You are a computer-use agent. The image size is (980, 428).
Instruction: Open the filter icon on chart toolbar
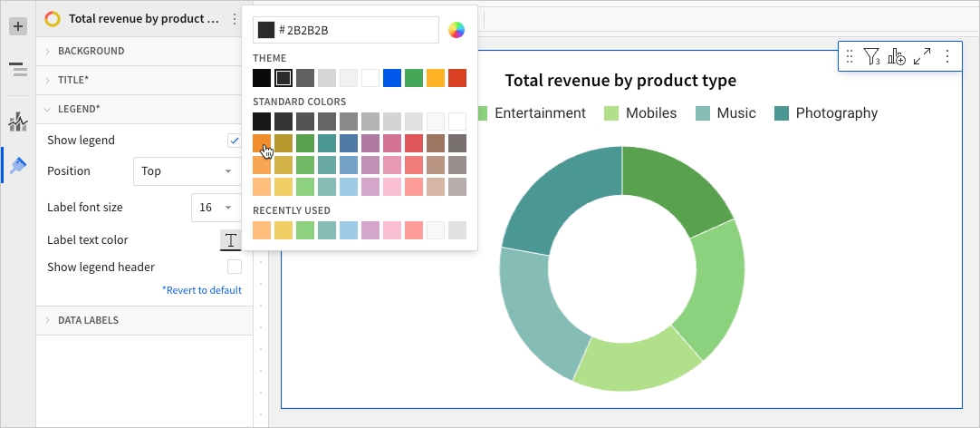pos(871,57)
